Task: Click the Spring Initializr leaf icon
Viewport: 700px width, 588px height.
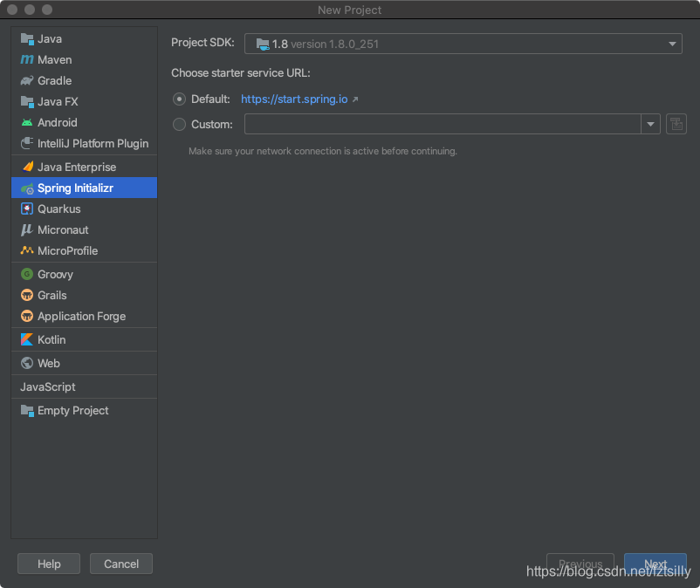Action: coord(27,188)
